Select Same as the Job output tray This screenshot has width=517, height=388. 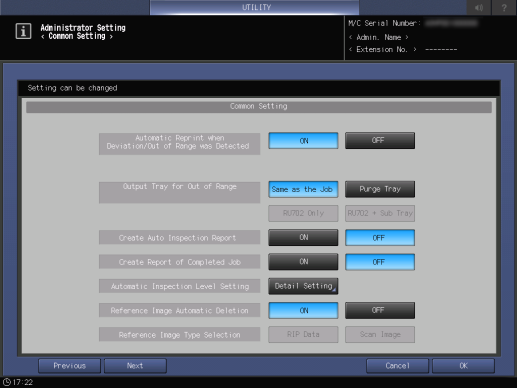pos(303,189)
